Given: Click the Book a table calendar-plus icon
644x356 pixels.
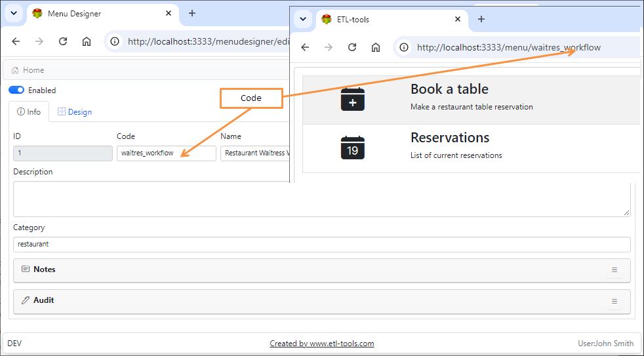Looking at the screenshot, I should (352, 100).
